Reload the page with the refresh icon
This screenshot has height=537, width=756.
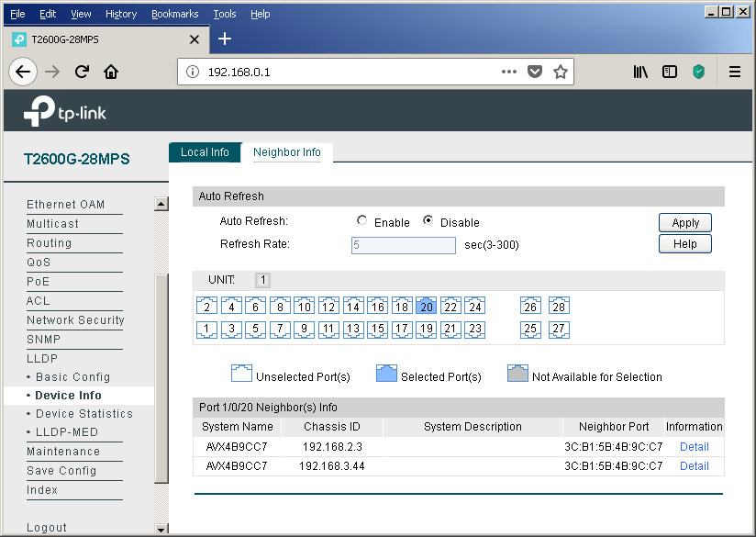(x=83, y=72)
